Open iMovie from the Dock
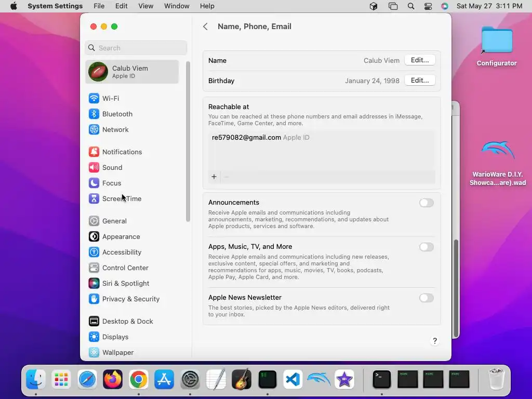Viewport: 532px width, 399px height. pos(344,379)
